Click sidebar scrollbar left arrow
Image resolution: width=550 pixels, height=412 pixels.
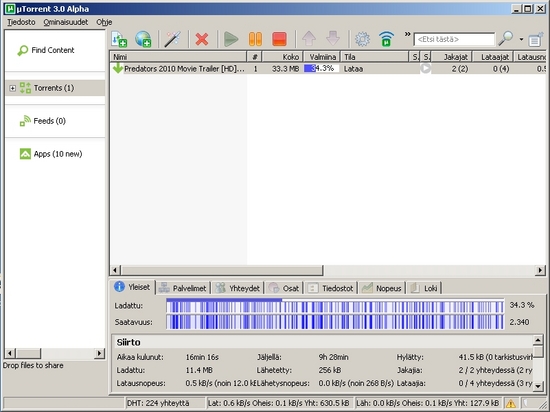coord(10,353)
